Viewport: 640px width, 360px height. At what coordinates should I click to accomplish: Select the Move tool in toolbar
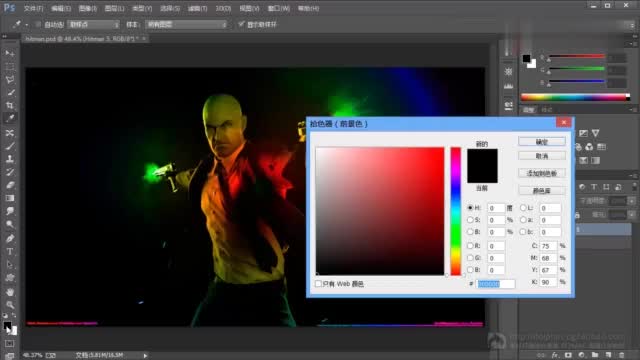point(10,53)
